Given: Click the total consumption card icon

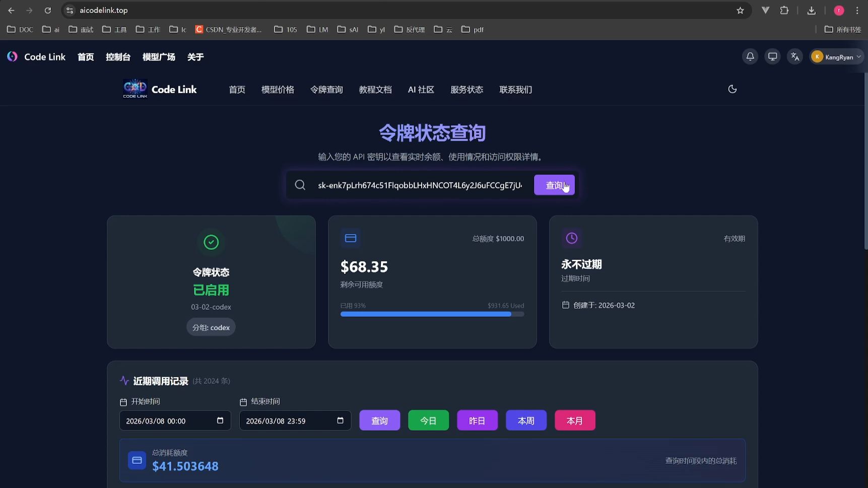Looking at the screenshot, I should click(137, 460).
